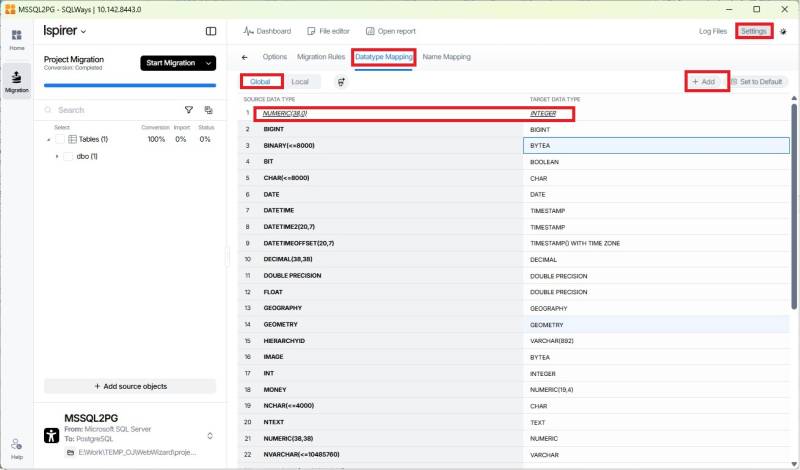Click the Open report link

pyautogui.click(x=391, y=31)
